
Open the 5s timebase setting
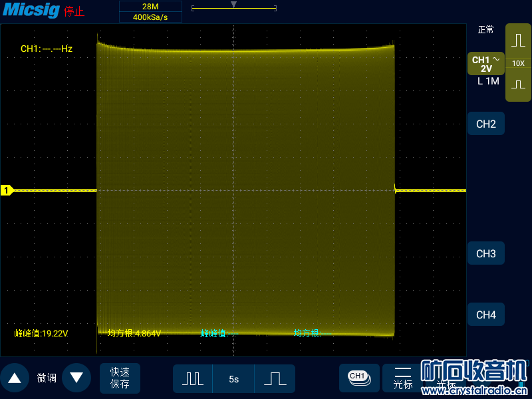click(x=233, y=378)
